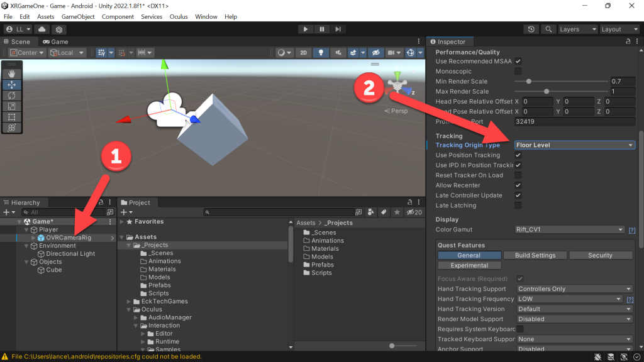The width and height of the screenshot is (644, 362).
Task: Open the Layout dropdown
Action: 619,29
